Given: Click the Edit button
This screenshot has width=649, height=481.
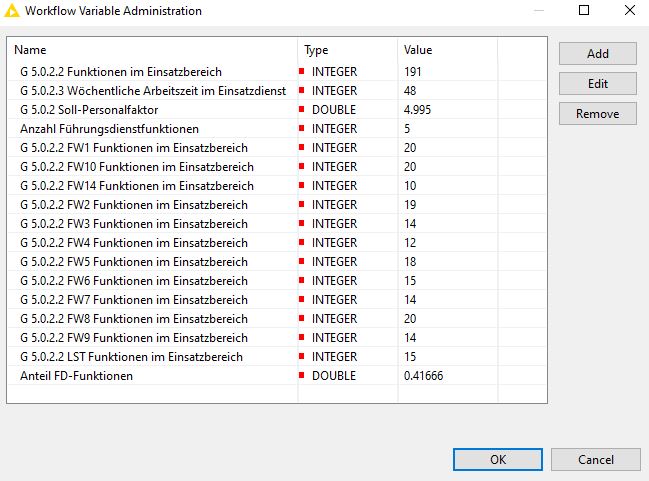Looking at the screenshot, I should pos(598,84).
